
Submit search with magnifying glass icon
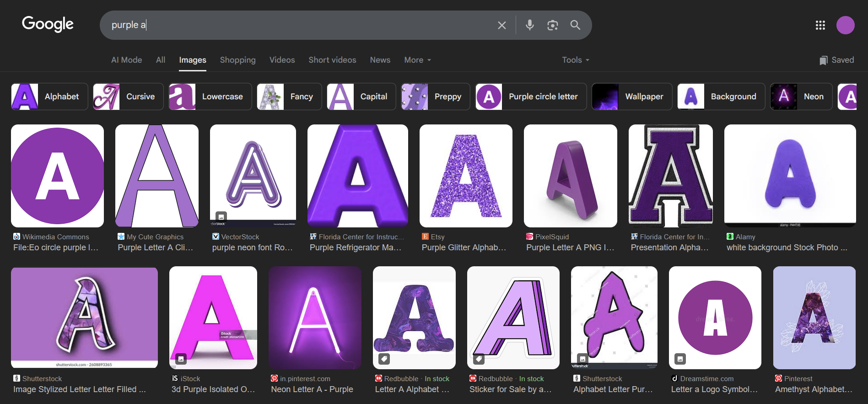tap(576, 25)
